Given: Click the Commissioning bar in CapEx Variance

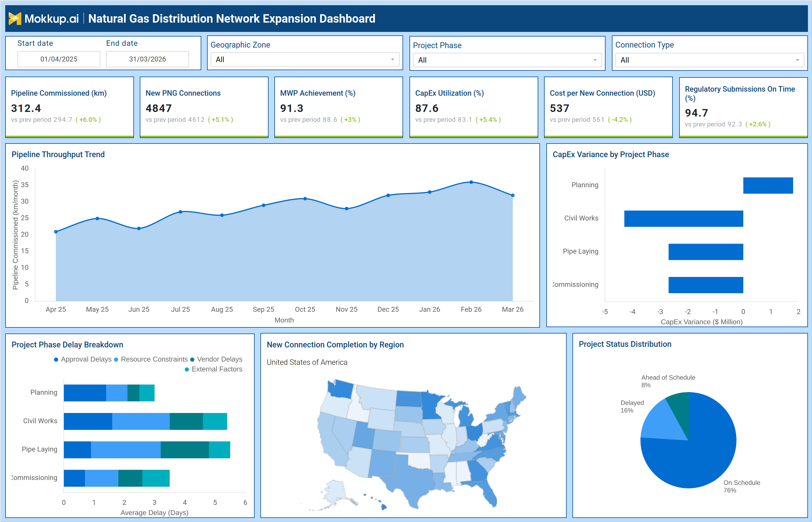Looking at the screenshot, I should 706,285.
